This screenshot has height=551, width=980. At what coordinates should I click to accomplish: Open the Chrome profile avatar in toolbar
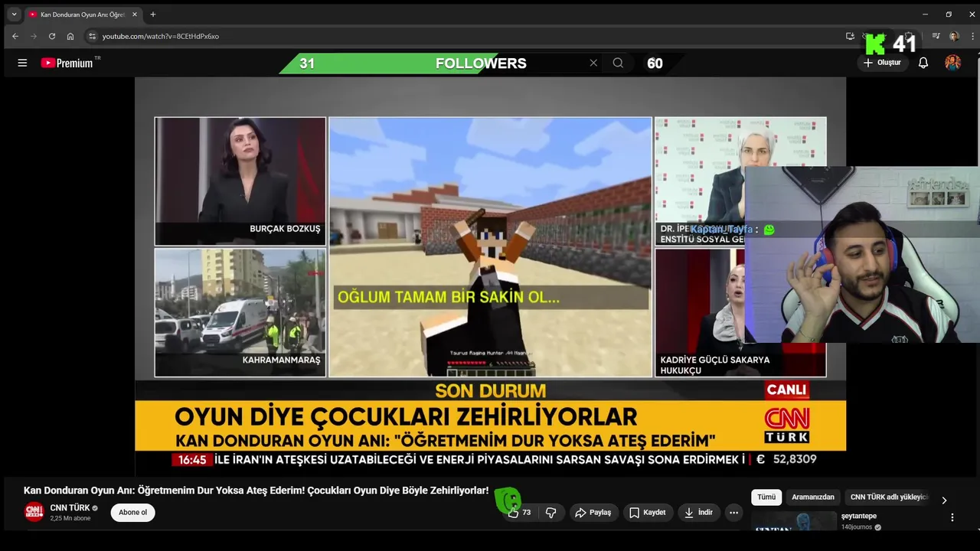(x=954, y=36)
